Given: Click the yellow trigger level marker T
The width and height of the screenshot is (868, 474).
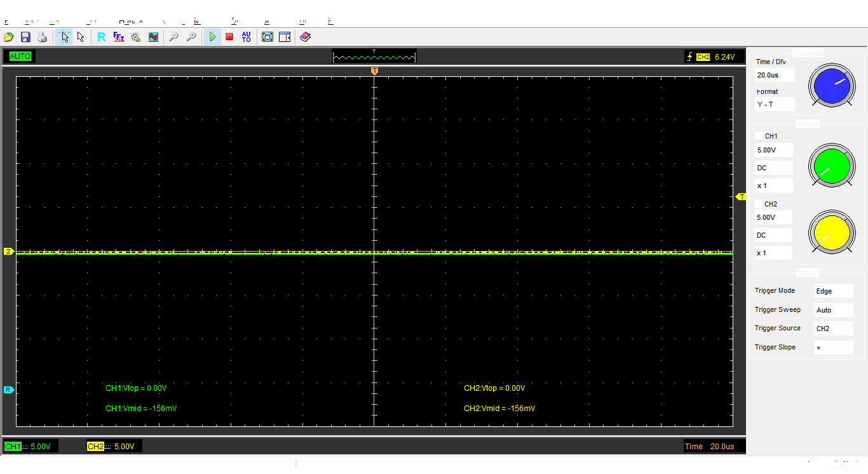Looking at the screenshot, I should click(741, 197).
